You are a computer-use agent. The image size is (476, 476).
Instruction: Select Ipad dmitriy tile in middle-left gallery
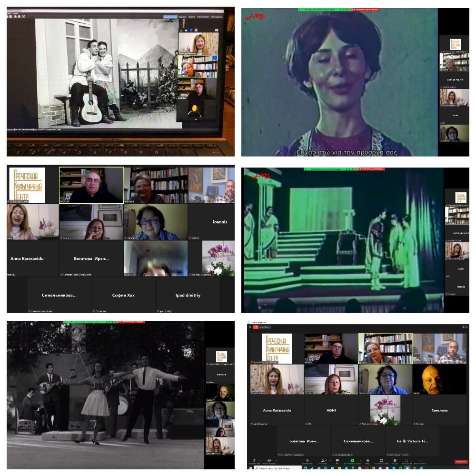point(188,295)
